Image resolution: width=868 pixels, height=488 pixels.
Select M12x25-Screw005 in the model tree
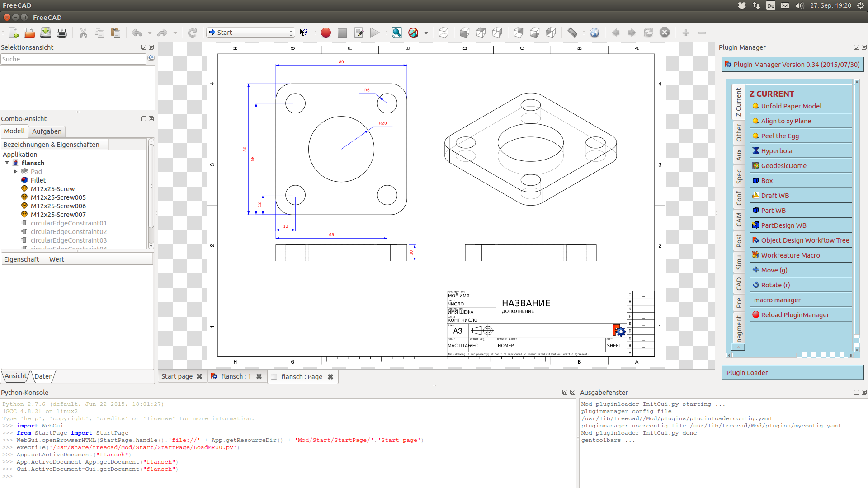(x=58, y=197)
